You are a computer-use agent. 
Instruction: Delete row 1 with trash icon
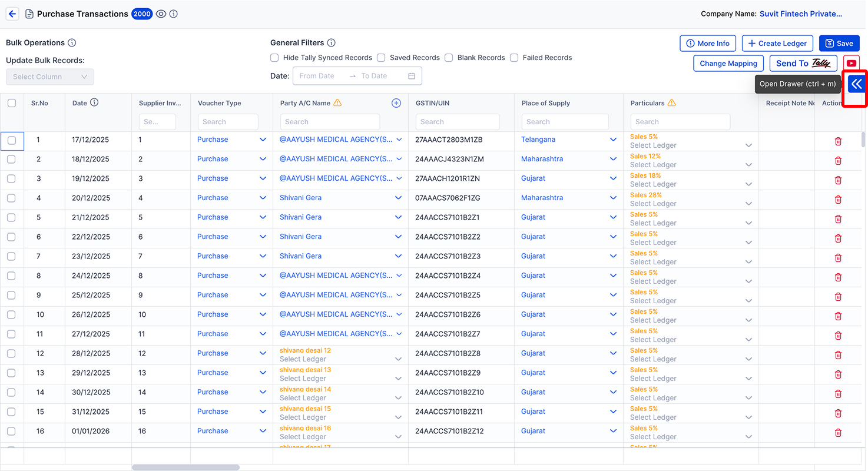point(838,141)
